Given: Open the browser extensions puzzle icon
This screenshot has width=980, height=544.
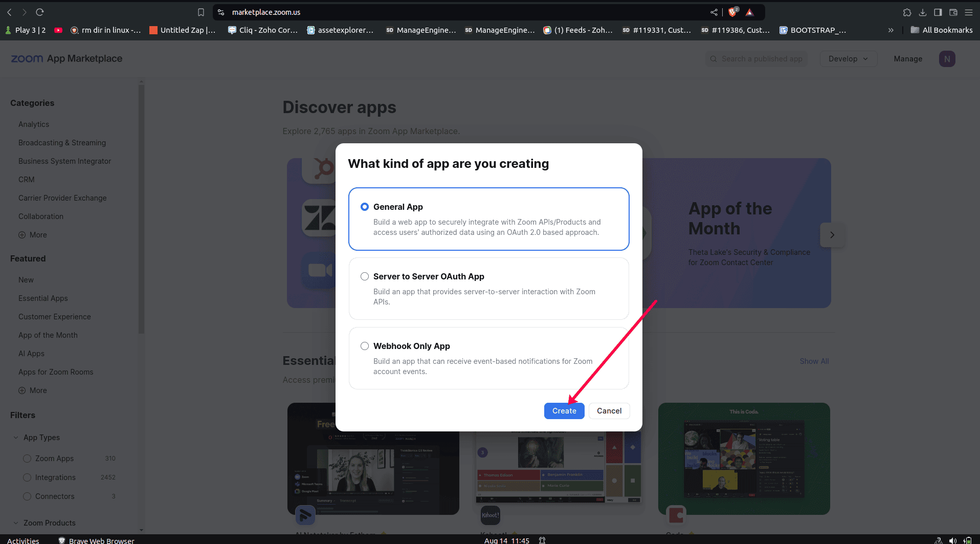Looking at the screenshot, I should (x=907, y=12).
